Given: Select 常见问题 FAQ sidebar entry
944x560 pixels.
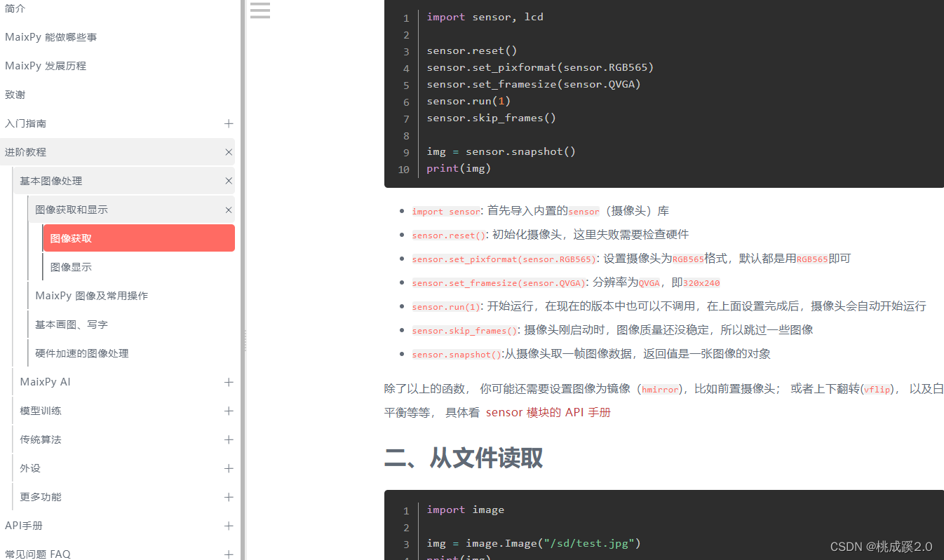Looking at the screenshot, I should [38, 554].
